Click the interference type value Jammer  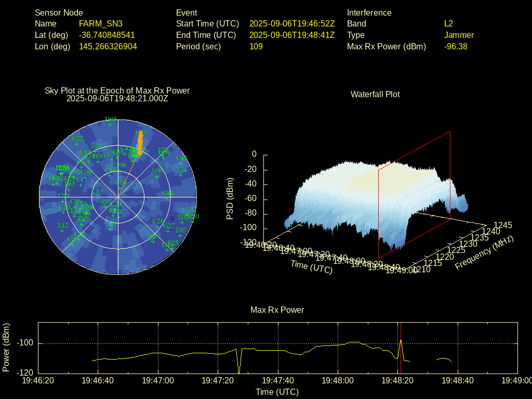pos(459,35)
